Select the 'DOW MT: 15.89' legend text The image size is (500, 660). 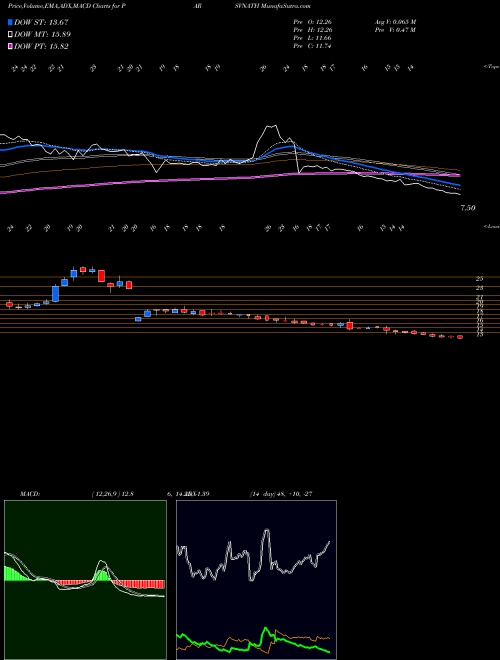point(42,35)
